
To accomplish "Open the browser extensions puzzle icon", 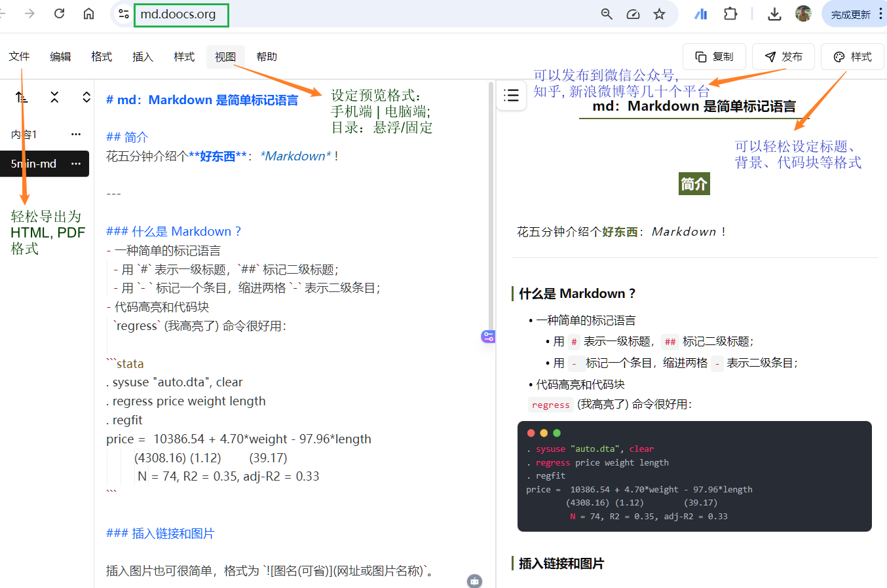I will click(730, 13).
